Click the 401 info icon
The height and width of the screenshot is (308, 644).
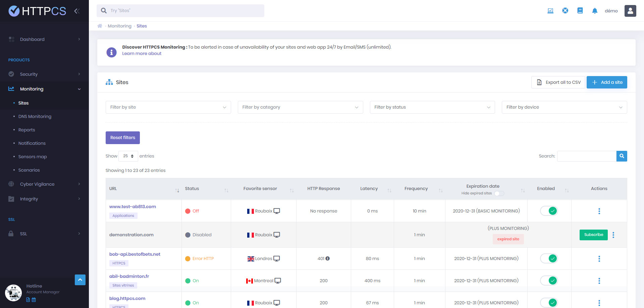coord(328,258)
